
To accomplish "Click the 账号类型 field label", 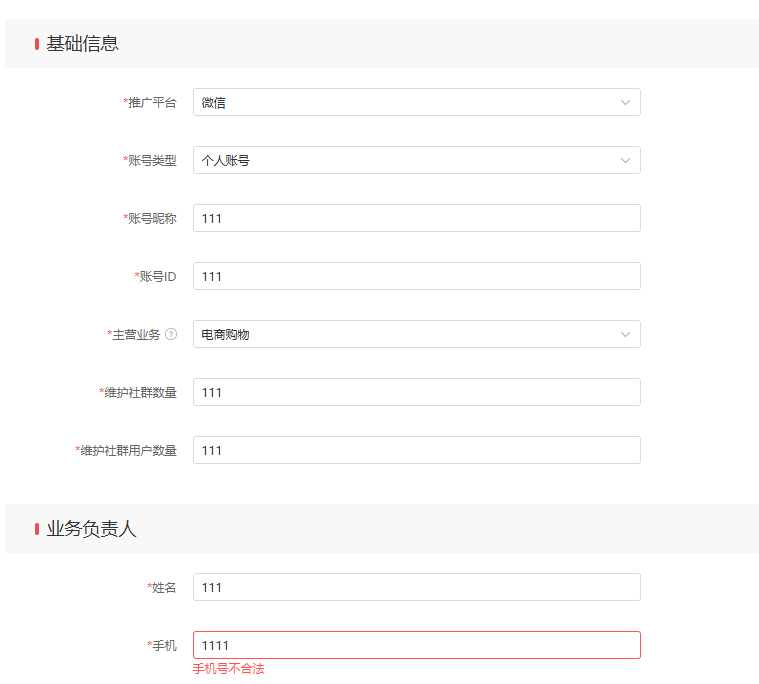I will tap(150, 160).
